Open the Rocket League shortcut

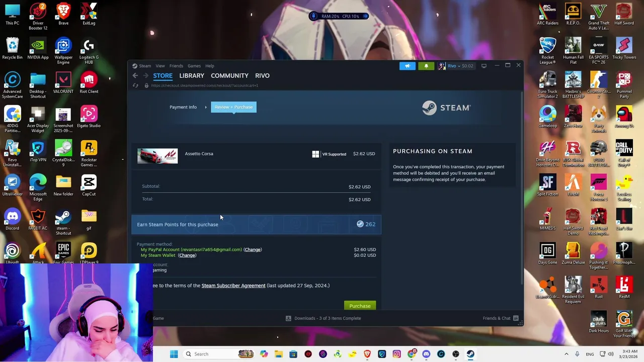point(547,50)
